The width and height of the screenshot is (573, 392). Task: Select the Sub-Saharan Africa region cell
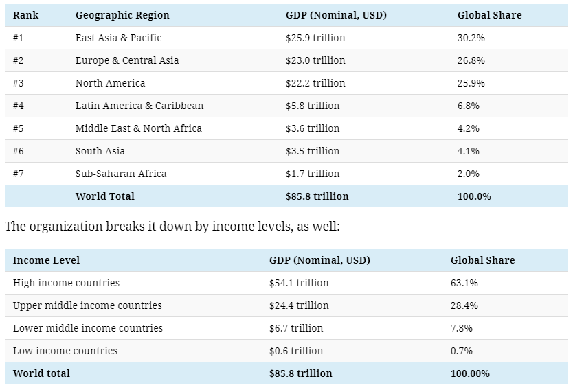click(x=121, y=174)
